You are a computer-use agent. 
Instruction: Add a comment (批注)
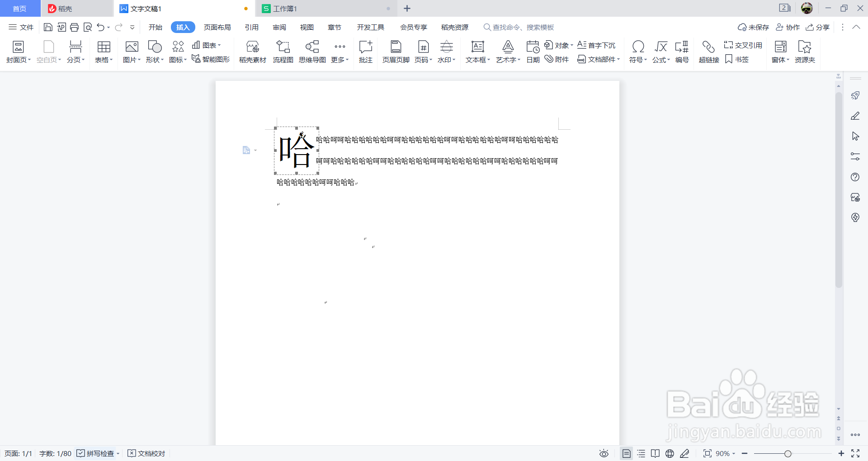tap(365, 52)
